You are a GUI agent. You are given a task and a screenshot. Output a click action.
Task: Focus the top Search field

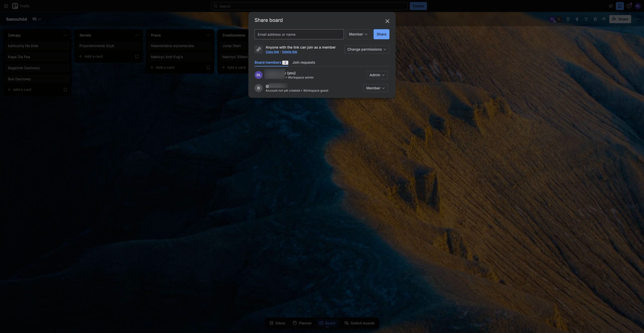[x=309, y=6]
